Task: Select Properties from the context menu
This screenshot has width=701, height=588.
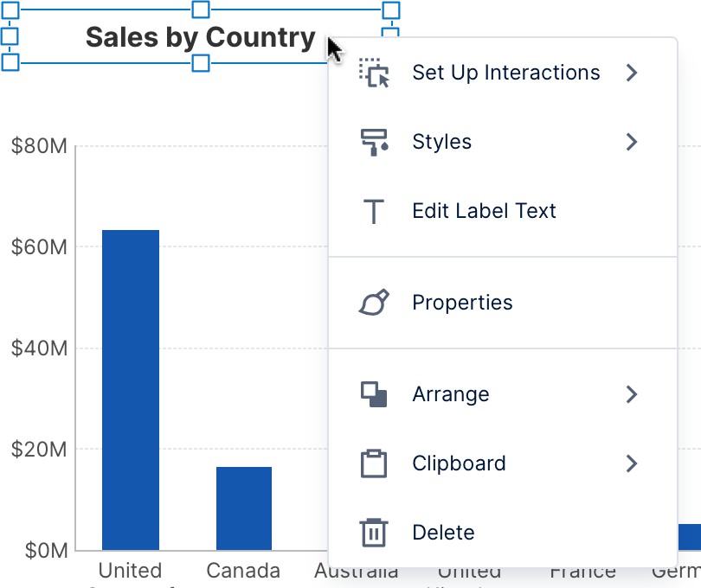Action: (x=462, y=302)
